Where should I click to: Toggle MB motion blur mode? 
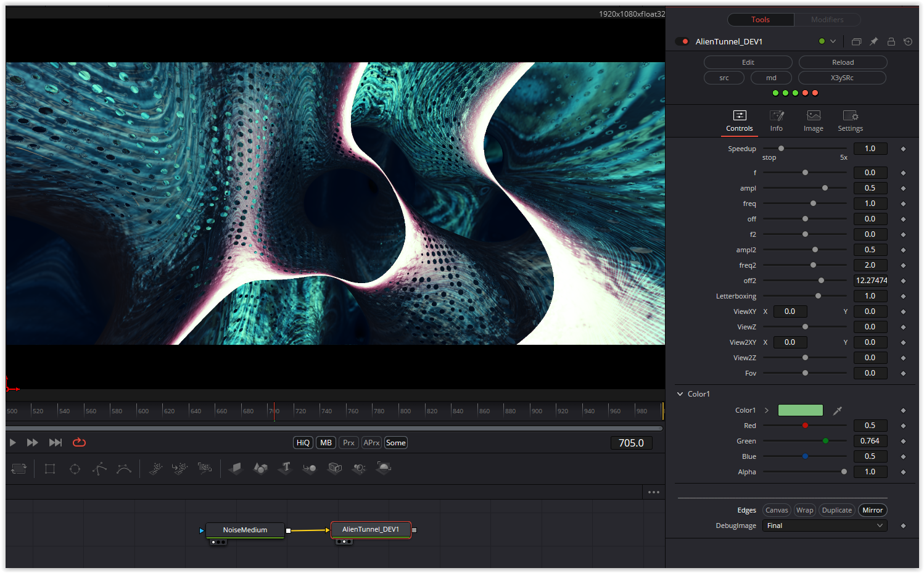(326, 443)
